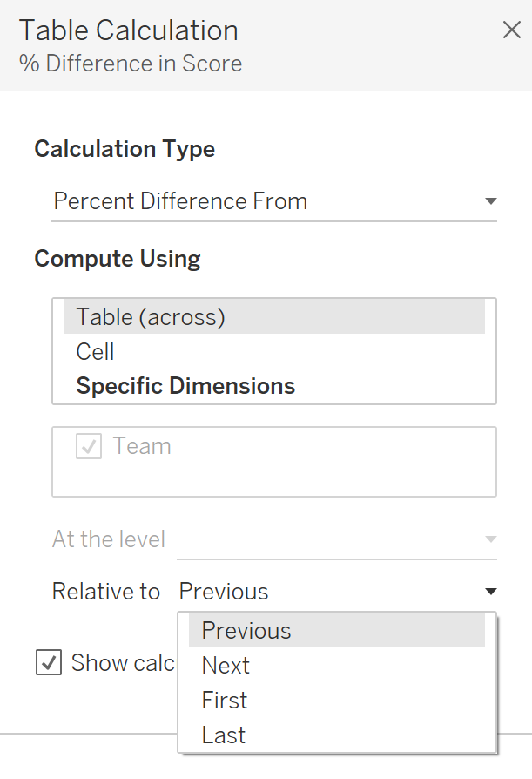Choose Last from Relative to list
This screenshot has height=779, width=532.
click(224, 735)
